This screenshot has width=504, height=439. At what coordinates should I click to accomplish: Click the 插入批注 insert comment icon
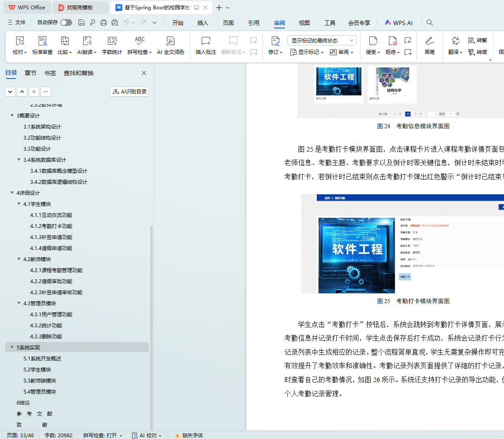206,41
